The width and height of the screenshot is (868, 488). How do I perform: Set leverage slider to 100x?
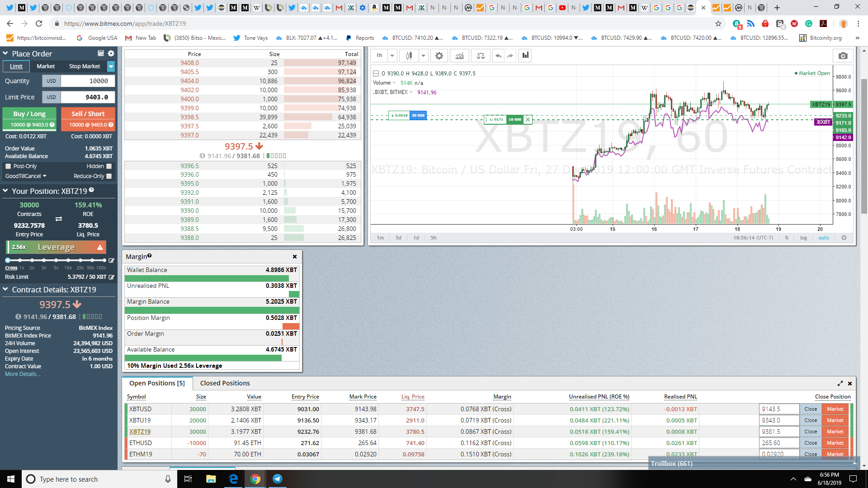pos(104,260)
